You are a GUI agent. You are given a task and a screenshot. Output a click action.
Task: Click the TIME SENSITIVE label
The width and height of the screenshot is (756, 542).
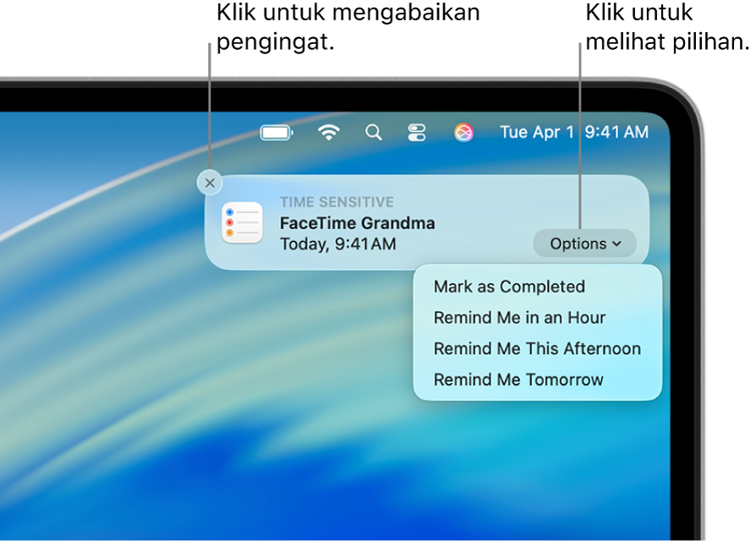[337, 202]
